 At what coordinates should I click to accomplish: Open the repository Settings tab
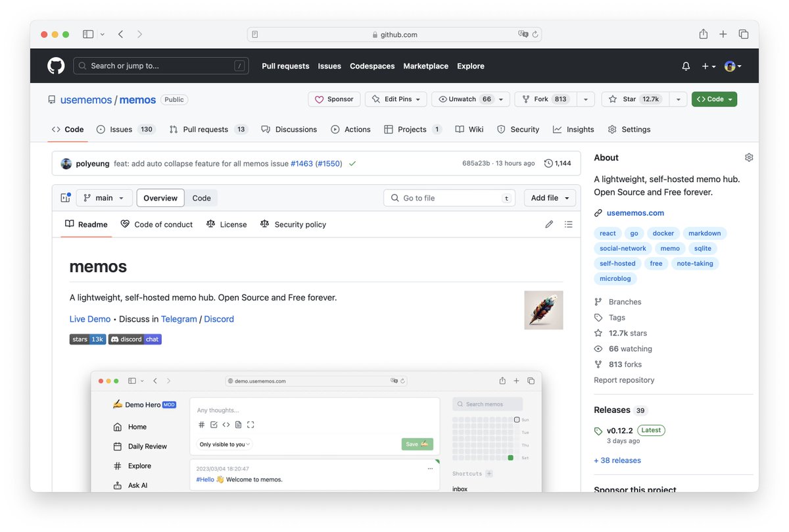629,130
